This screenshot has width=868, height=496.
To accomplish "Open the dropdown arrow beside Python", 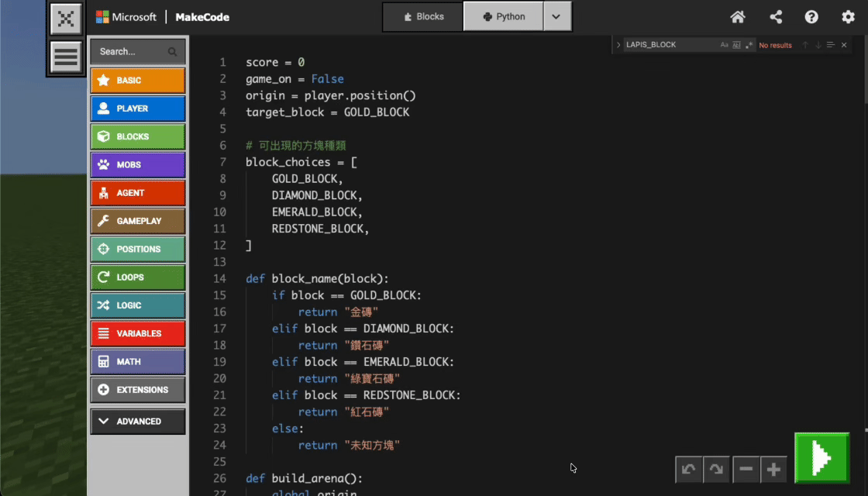I will 556,17.
